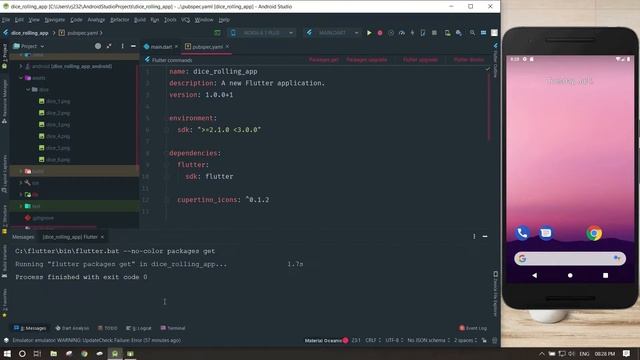640x360 pixels.
Task: Open the Navigate menu
Action: pyautogui.click(x=55, y=20)
